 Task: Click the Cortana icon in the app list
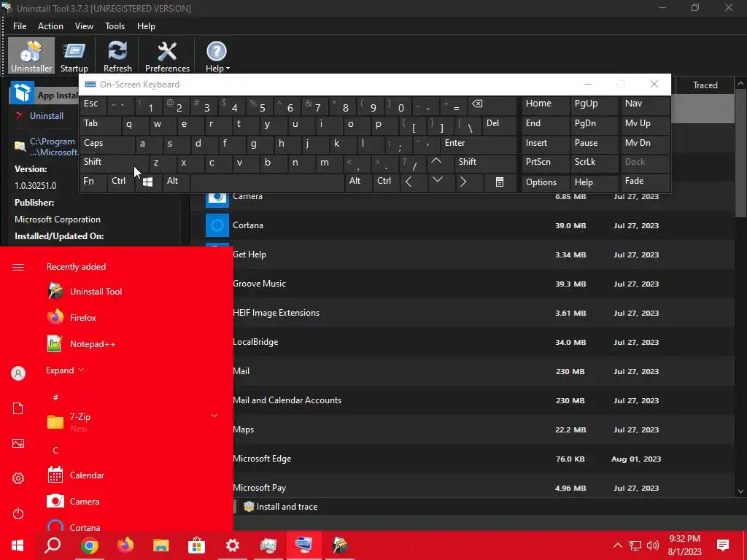coord(217,225)
